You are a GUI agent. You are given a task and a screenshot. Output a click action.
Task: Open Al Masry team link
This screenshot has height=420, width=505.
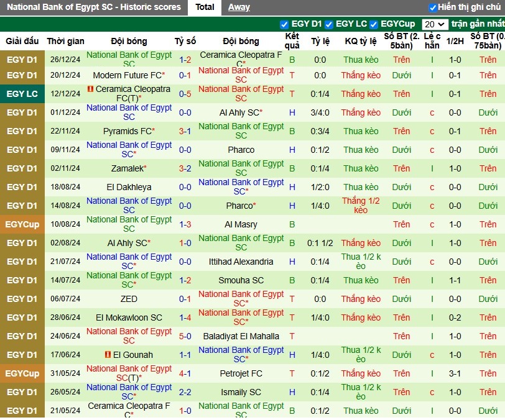click(x=241, y=224)
